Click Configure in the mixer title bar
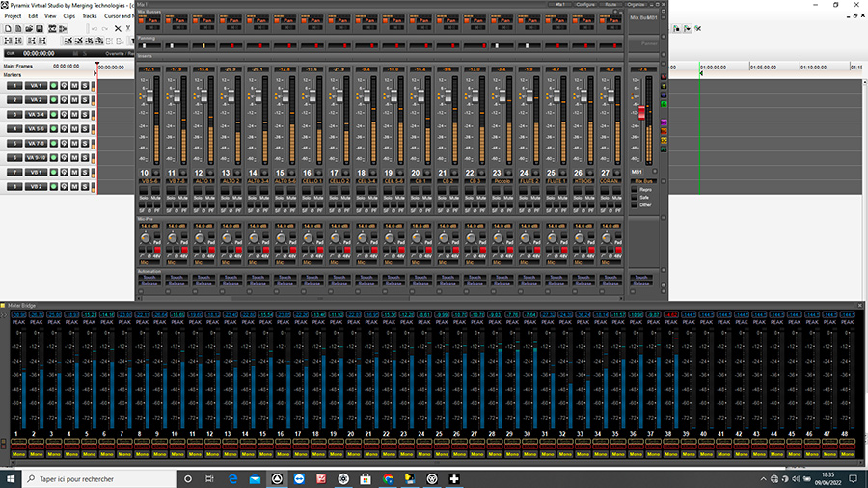Viewport: 868px width, 488px height. (x=585, y=5)
